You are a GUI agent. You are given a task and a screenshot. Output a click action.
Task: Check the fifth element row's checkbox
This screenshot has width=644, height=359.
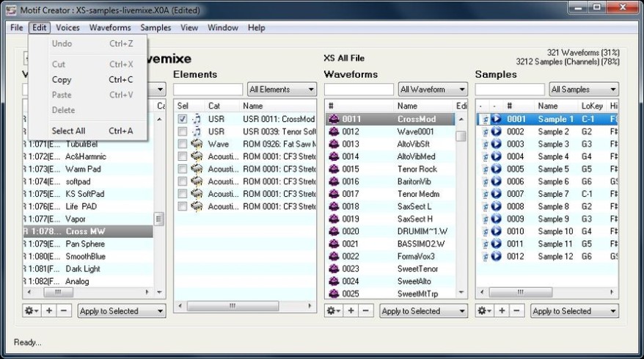[183, 169]
